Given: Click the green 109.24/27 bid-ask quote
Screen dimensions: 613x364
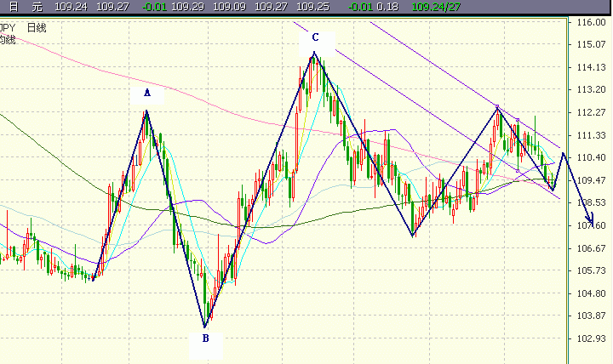Looking at the screenshot, I should 436,7.
